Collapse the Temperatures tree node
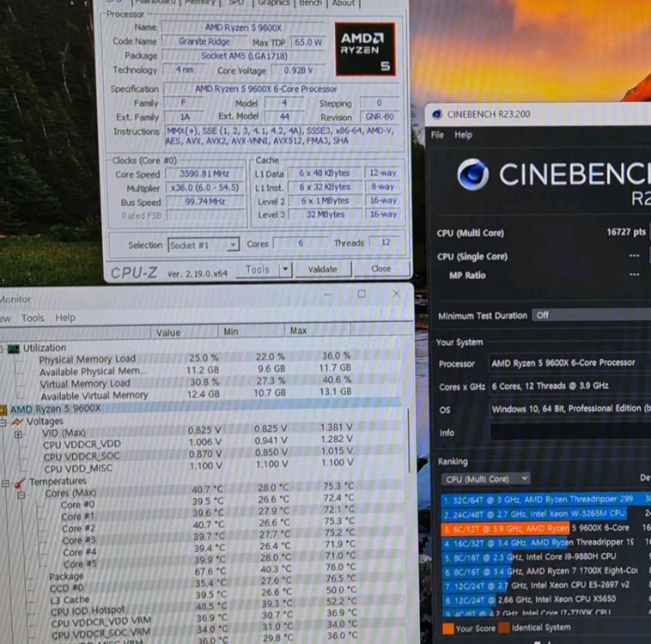The width and height of the screenshot is (651, 644). (x=5, y=483)
